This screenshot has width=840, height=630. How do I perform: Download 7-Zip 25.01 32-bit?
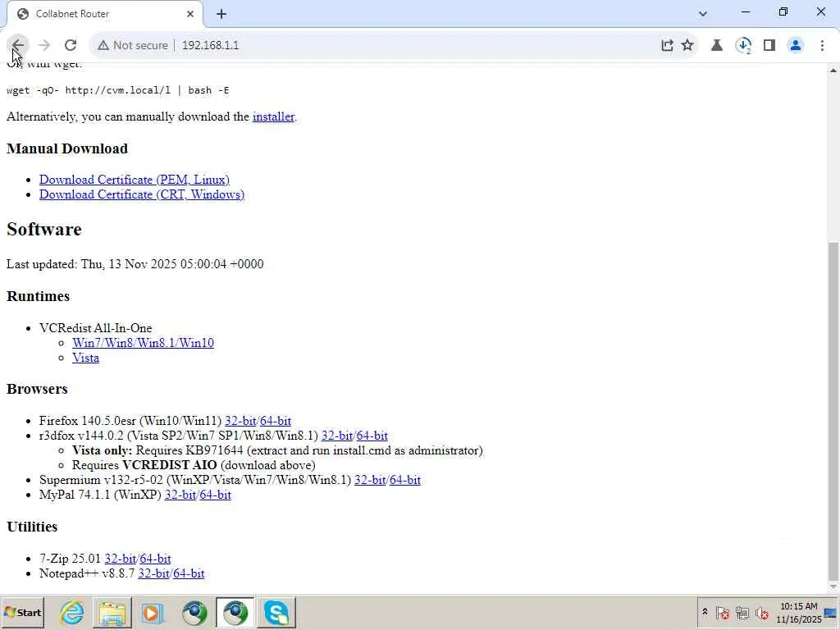tap(121, 559)
